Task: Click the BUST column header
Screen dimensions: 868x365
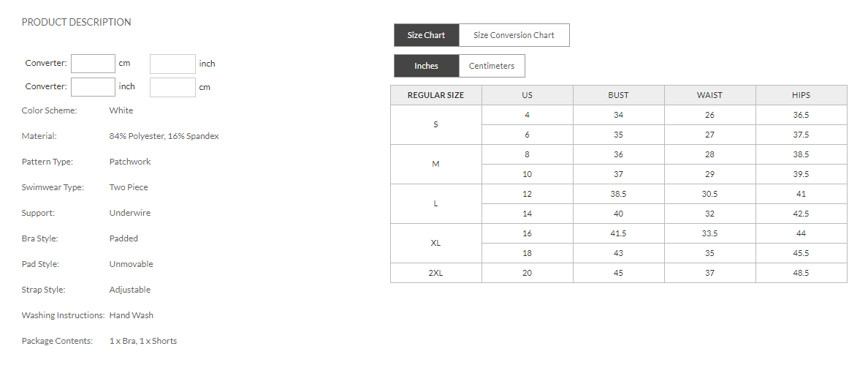Action: pos(618,95)
